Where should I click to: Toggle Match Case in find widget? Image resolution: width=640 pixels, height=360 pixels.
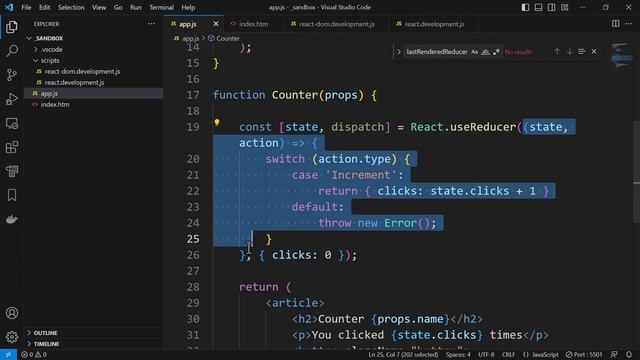click(x=474, y=52)
